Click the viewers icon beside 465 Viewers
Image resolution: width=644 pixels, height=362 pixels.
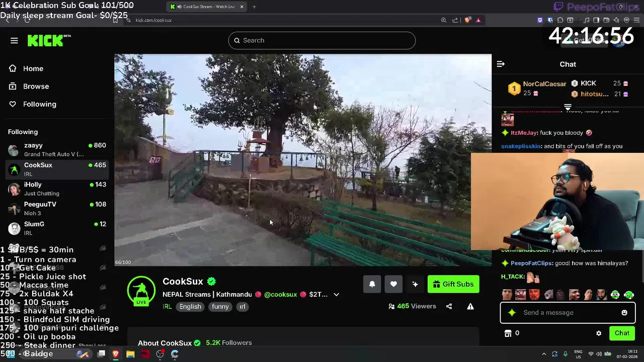(391, 306)
